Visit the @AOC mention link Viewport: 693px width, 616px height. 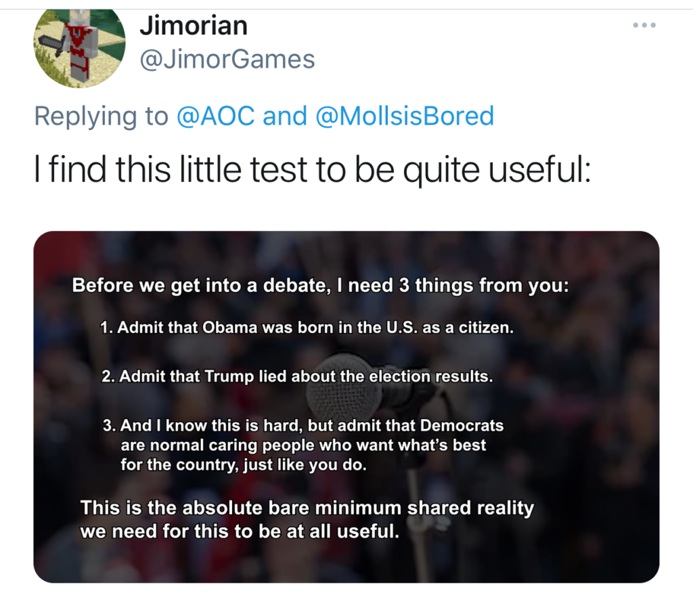pos(216,116)
